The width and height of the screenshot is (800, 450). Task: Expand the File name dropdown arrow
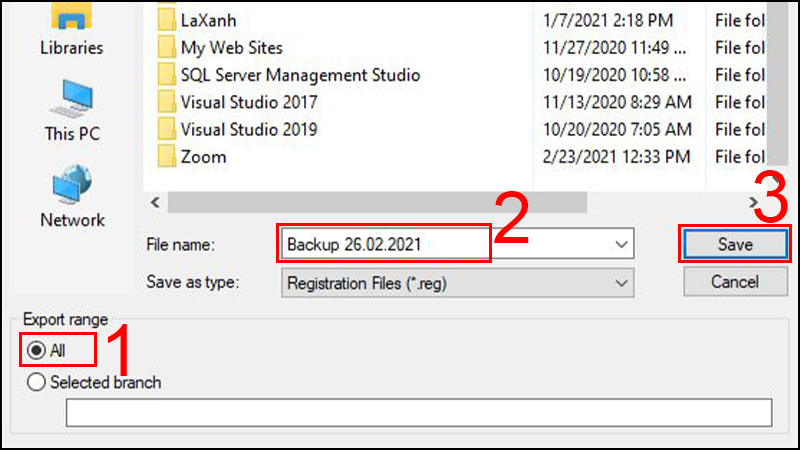[x=622, y=244]
